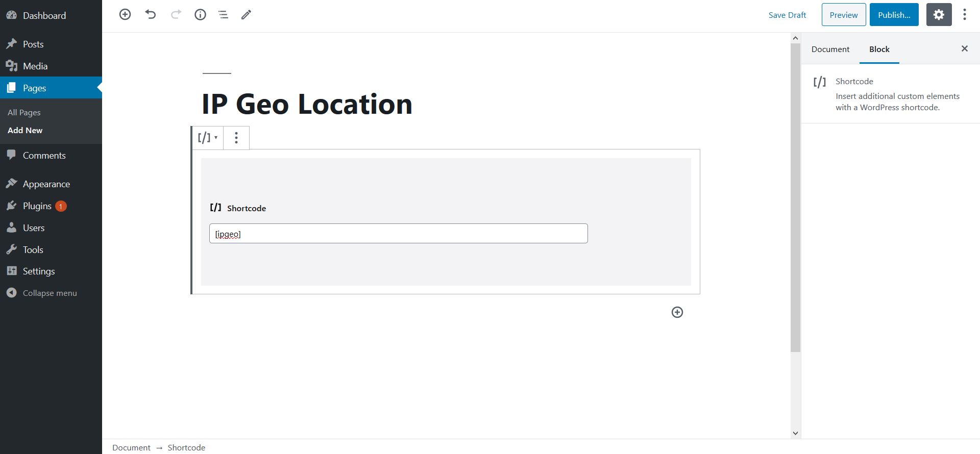Open the more tools vertical dots menu
This screenshot has width=980, height=454.
pos(964,15)
